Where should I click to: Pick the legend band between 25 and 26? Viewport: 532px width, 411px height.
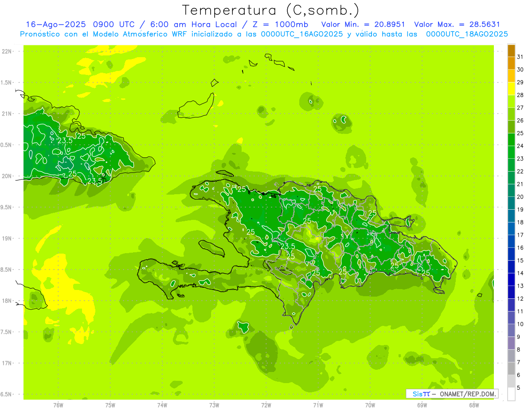click(511, 127)
